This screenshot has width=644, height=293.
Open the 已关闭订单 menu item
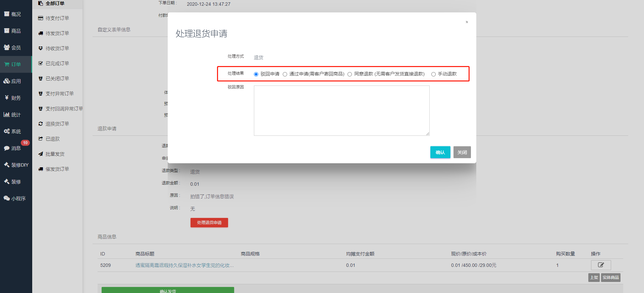[x=57, y=78]
